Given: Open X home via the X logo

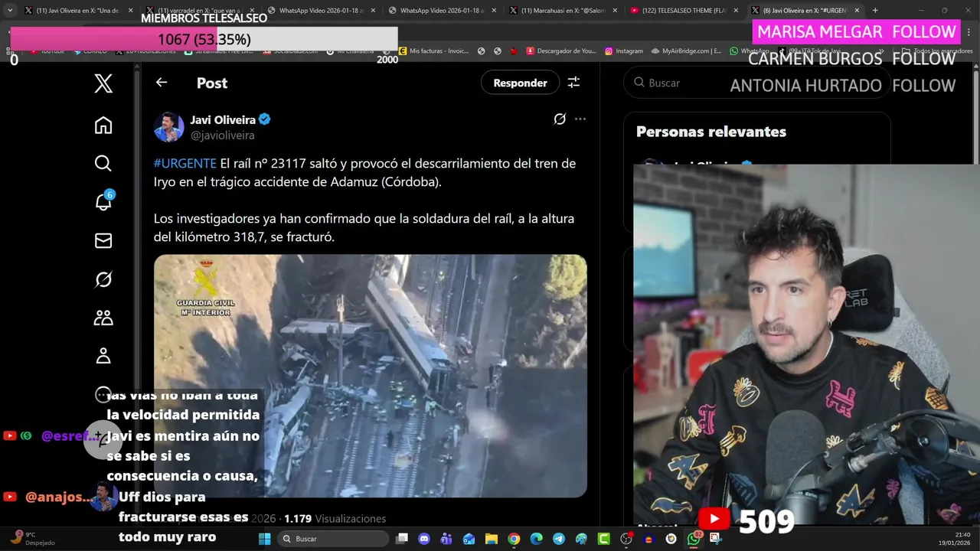Looking at the screenshot, I should (103, 83).
